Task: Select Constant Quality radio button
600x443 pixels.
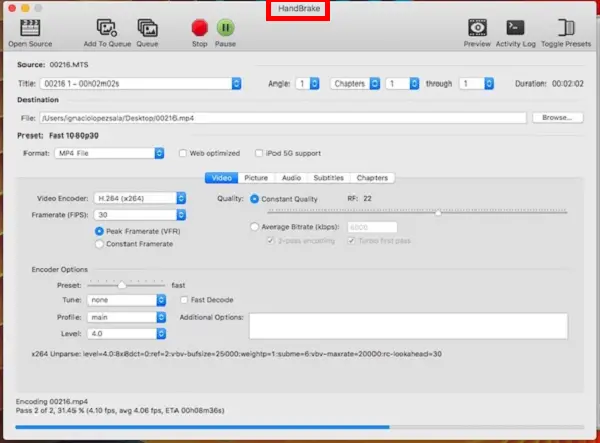Action: tap(254, 199)
